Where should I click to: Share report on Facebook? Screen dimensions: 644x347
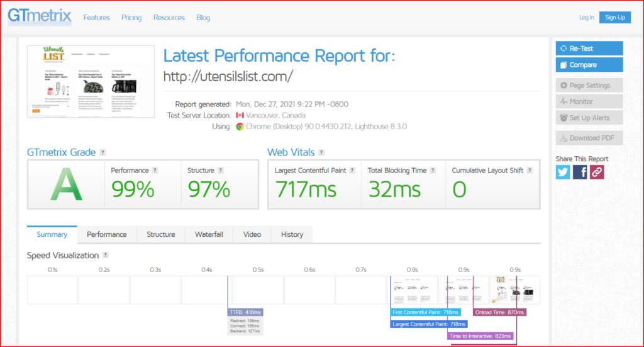pyautogui.click(x=580, y=172)
